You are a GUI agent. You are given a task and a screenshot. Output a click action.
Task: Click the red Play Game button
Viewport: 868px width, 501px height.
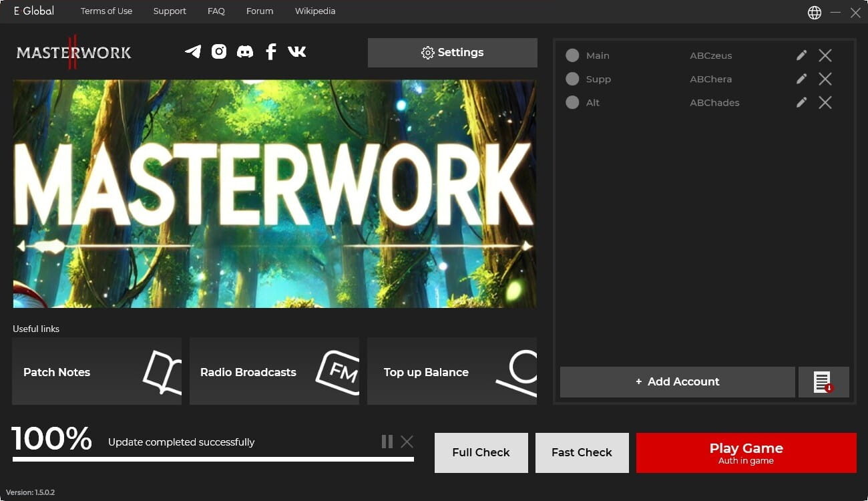[x=746, y=453]
